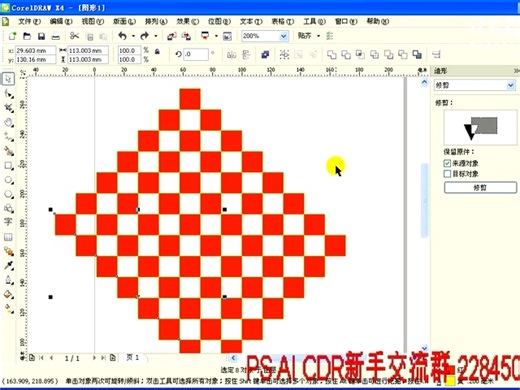Image resolution: width=520 pixels, height=390 pixels.
Task: Open the 排列 menu
Action: coord(156,21)
